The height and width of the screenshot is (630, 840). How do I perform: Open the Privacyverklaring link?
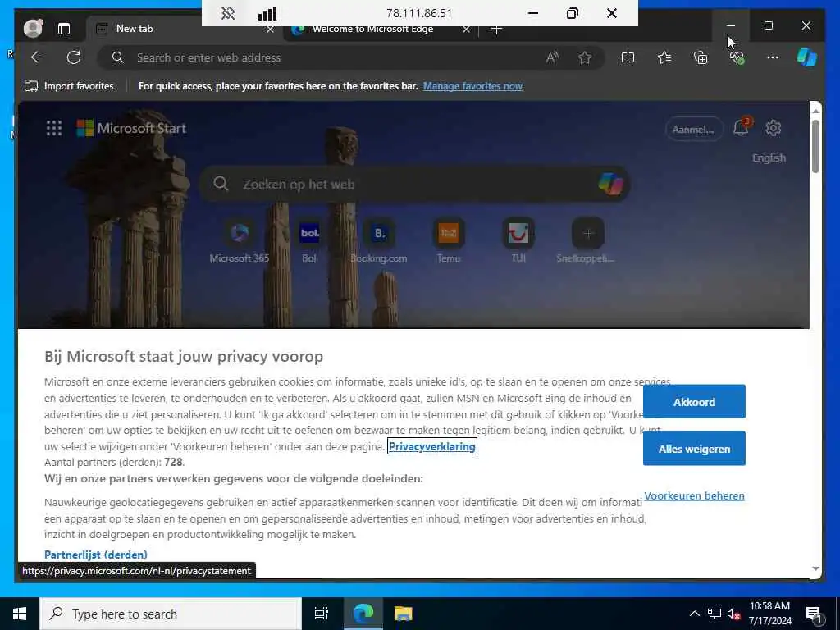tap(431, 446)
